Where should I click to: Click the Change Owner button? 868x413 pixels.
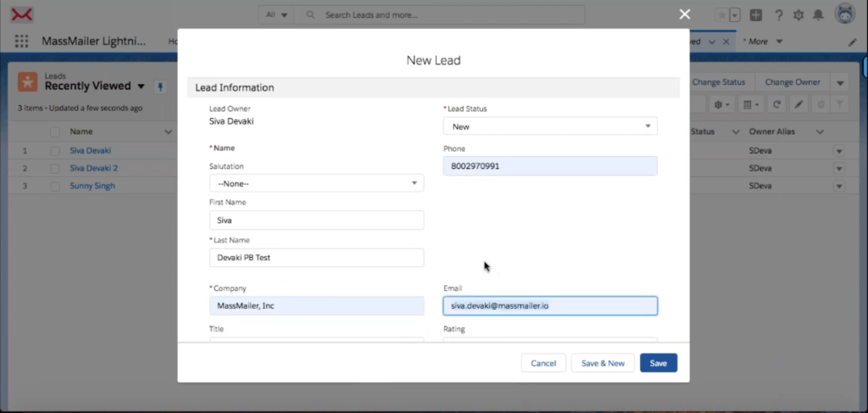[x=793, y=82]
